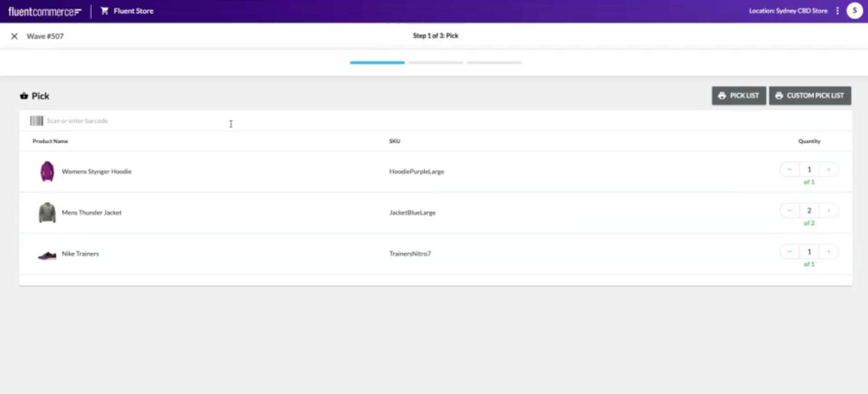Increase quantity for Nike Trainers
Screen dimensions: 868x394
(828, 252)
